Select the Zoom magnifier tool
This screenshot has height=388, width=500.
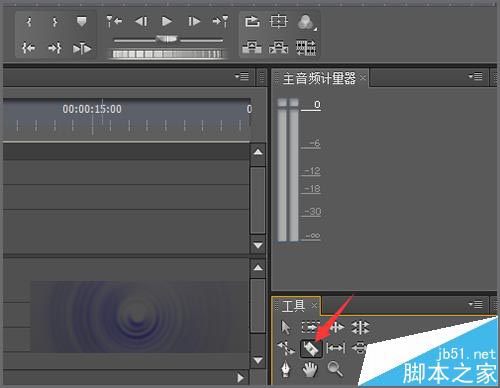335,369
